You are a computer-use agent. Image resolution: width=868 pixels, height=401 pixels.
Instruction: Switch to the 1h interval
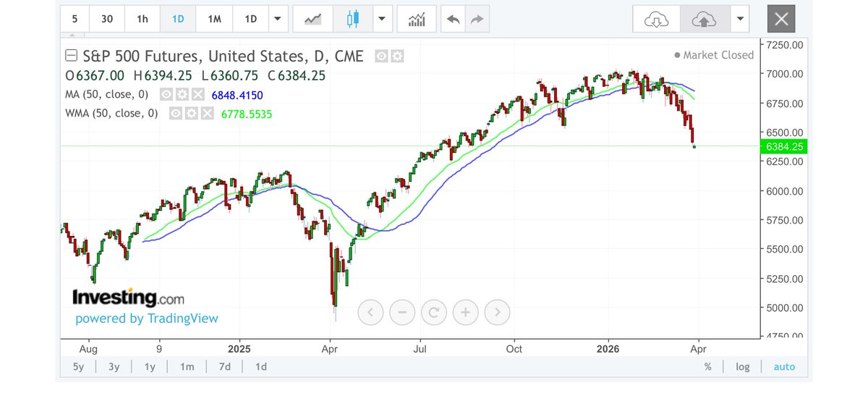[x=142, y=19]
